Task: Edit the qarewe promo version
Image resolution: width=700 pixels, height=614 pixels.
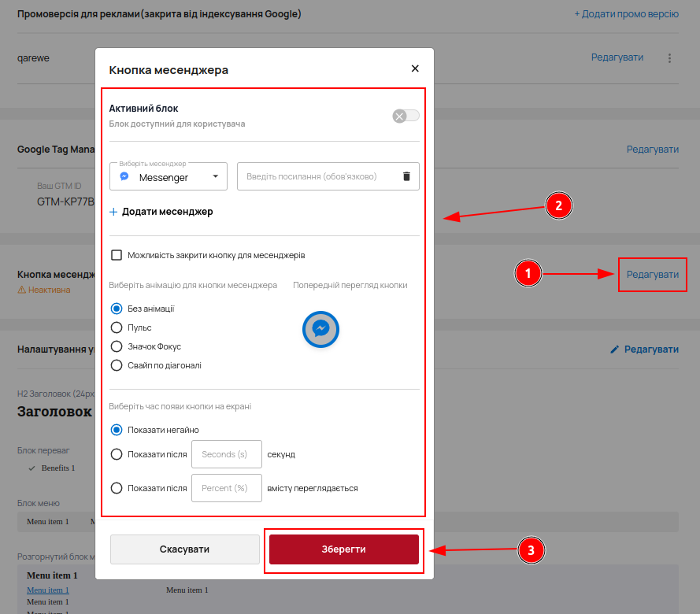Action: coord(617,57)
